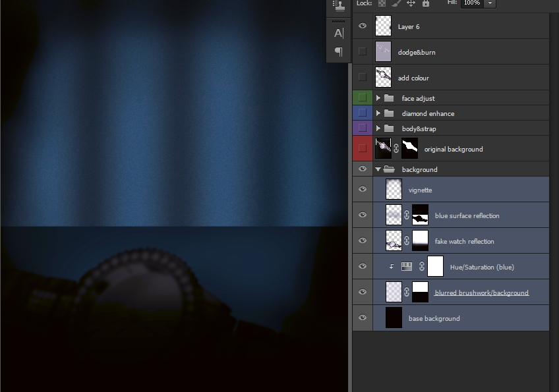Click mask link icon on blue surface reflection

pos(407,215)
